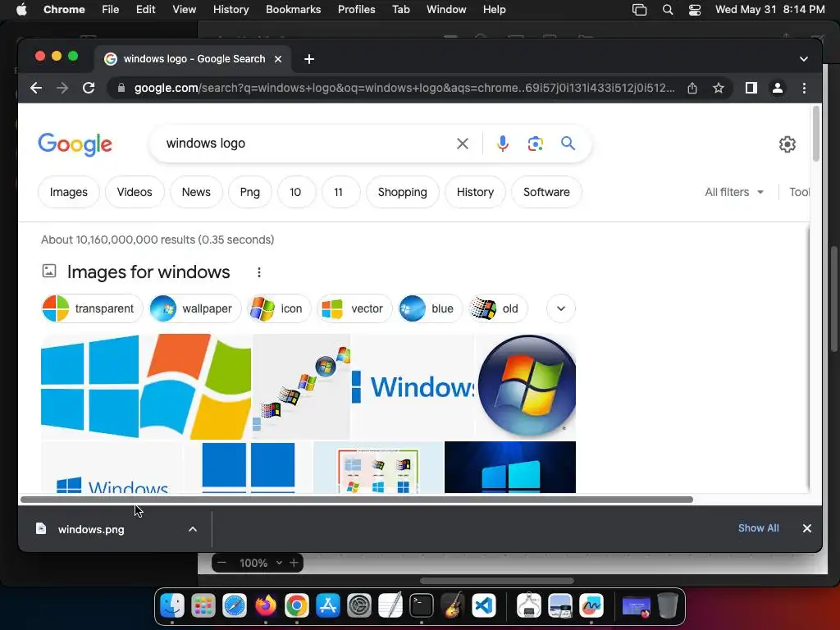Go back using the browser back arrow

pyautogui.click(x=36, y=88)
